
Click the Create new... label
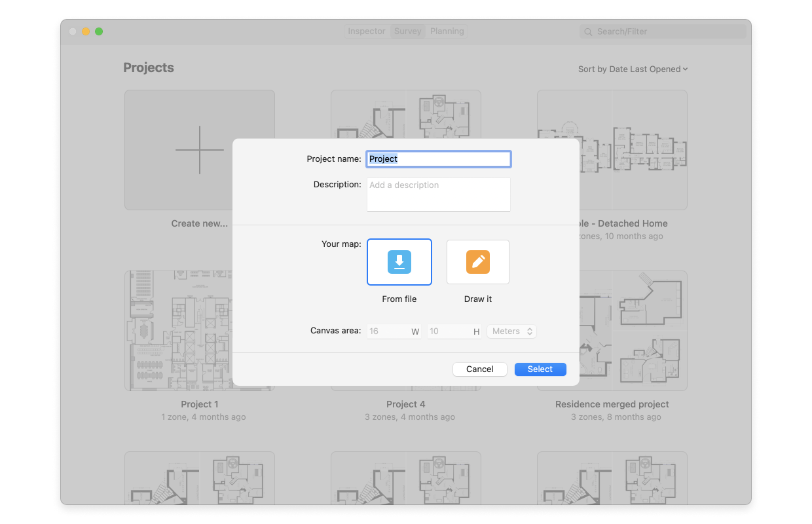[x=200, y=223]
